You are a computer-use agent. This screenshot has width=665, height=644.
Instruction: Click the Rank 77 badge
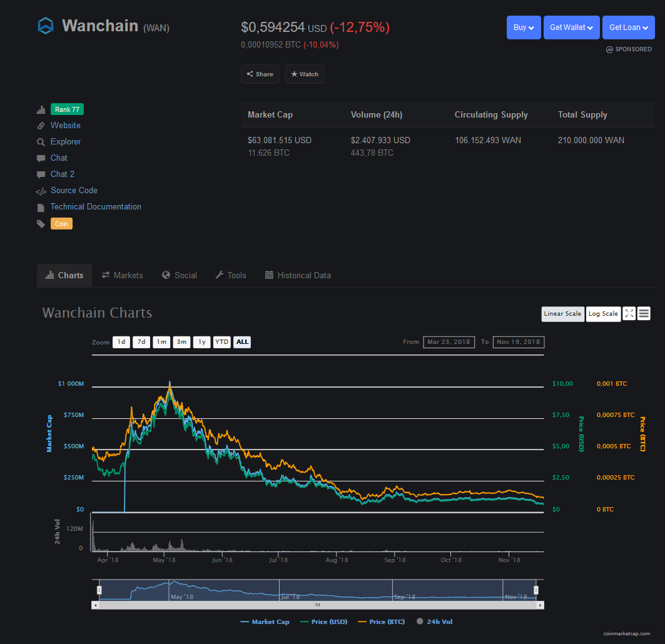click(x=67, y=109)
